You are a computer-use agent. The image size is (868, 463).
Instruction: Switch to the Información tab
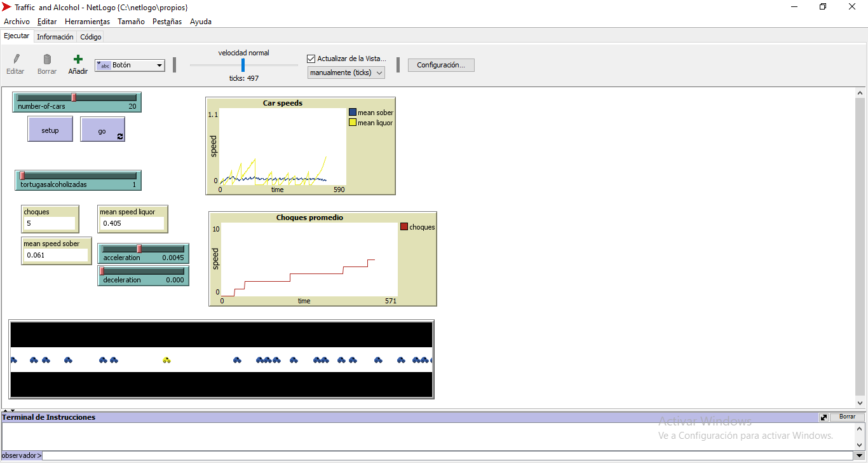[x=55, y=37]
